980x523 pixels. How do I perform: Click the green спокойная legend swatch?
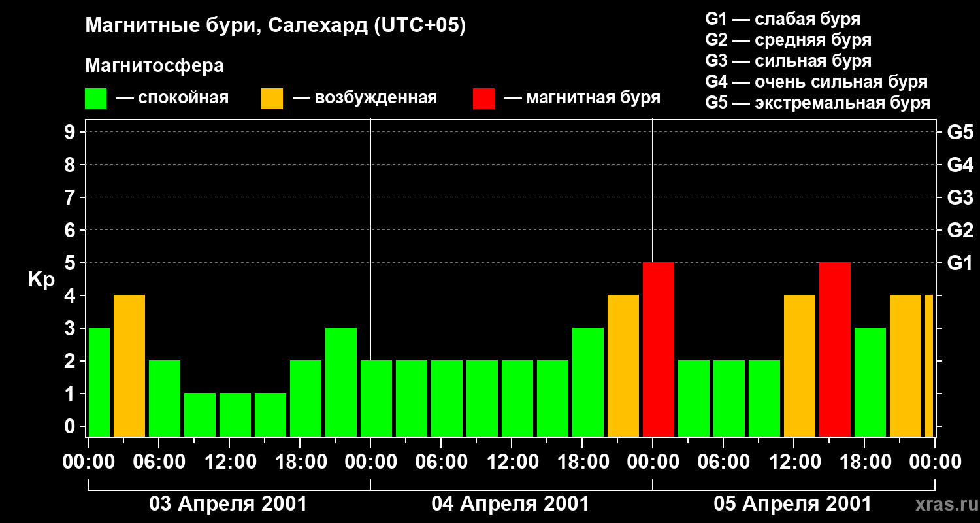click(x=96, y=99)
